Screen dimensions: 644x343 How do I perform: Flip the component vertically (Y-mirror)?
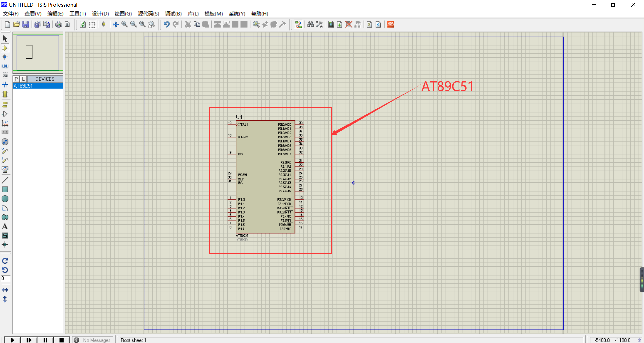click(x=5, y=299)
